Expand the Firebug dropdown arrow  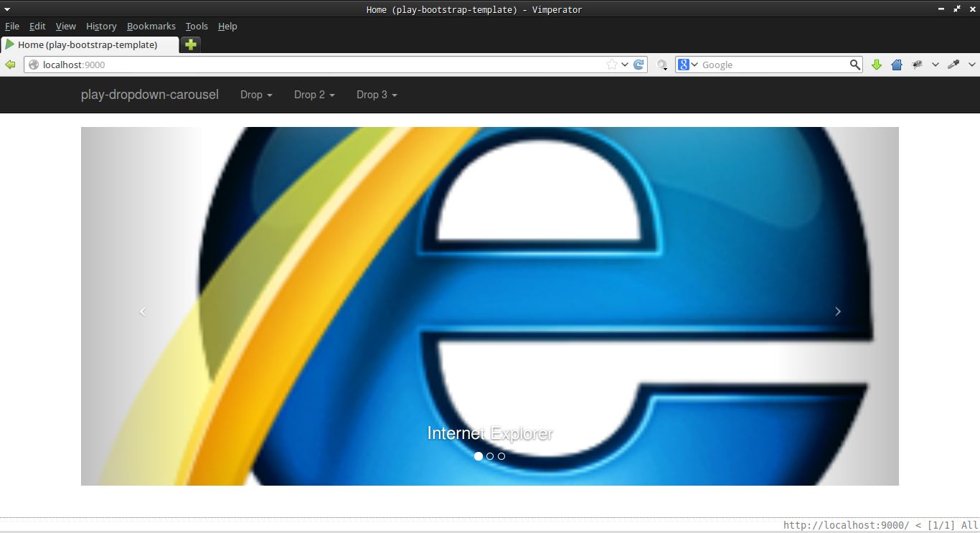click(935, 65)
